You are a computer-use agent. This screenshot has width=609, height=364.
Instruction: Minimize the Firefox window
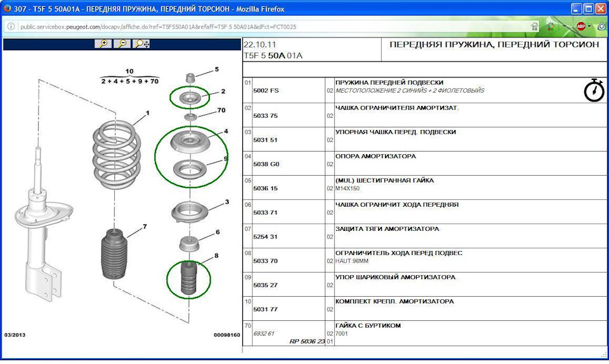click(x=577, y=8)
